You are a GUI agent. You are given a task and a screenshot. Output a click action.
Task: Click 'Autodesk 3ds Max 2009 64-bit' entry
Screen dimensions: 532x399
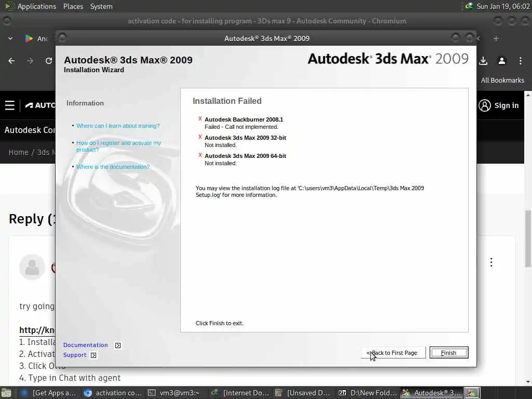(245, 156)
